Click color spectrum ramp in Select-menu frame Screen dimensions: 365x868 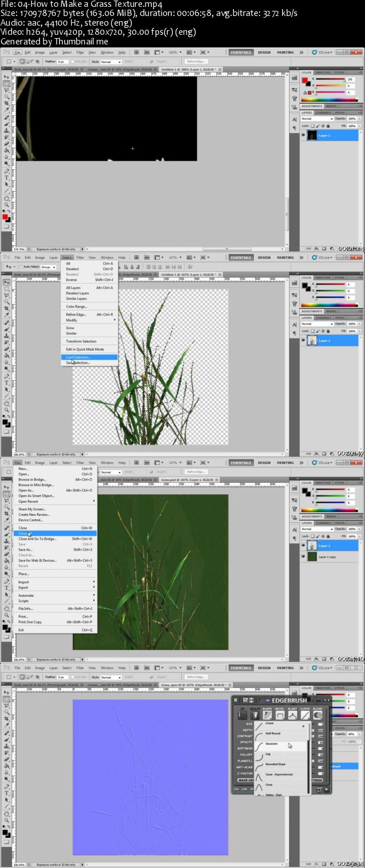tap(331, 305)
